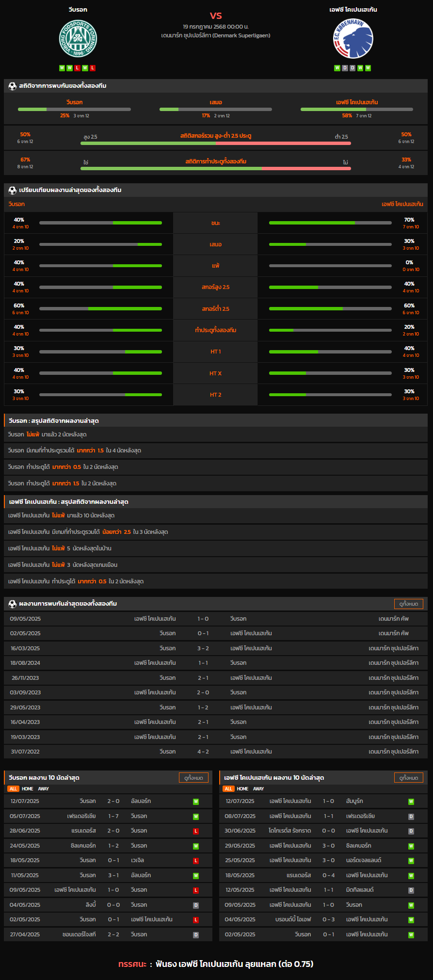Select AWAY tab in København last 10 matches

[x=258, y=789]
